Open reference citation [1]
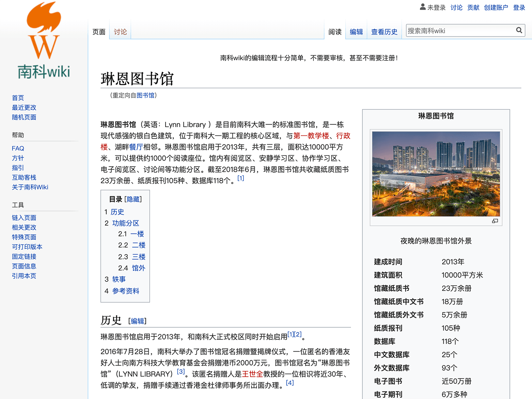This screenshot has width=532, height=399. 241,178
